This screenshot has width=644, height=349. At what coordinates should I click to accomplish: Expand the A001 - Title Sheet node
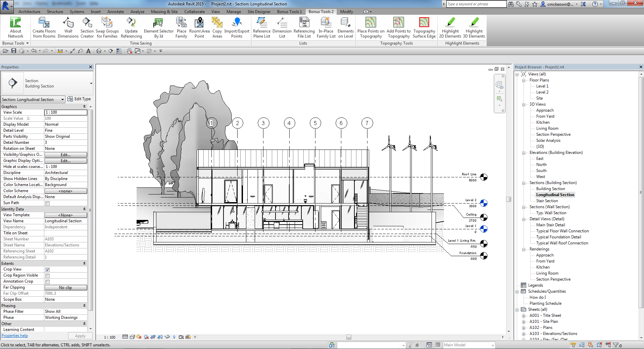point(524,315)
